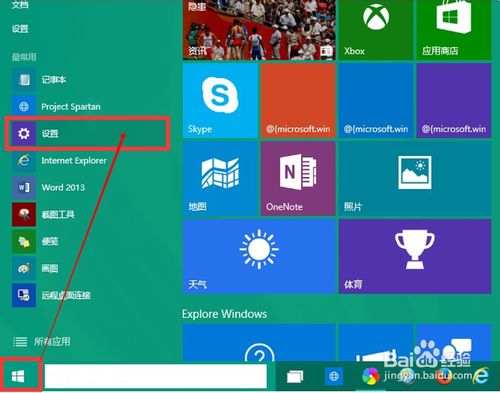Open the blue @{microsoft.win tile
This screenshot has height=393, width=500.
coord(376,100)
